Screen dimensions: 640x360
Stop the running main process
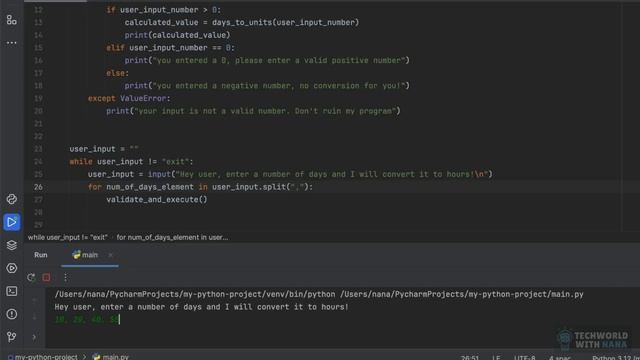pyautogui.click(x=46, y=278)
